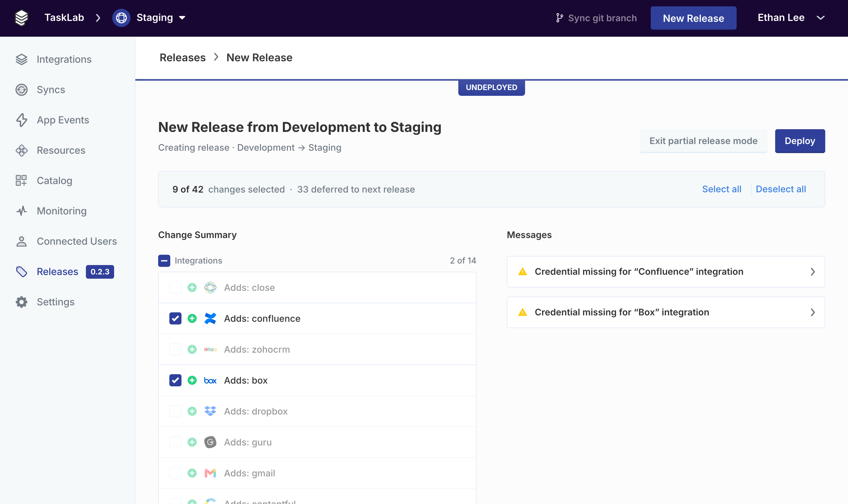Click the git branch icon
The image size is (848, 504).
click(559, 18)
